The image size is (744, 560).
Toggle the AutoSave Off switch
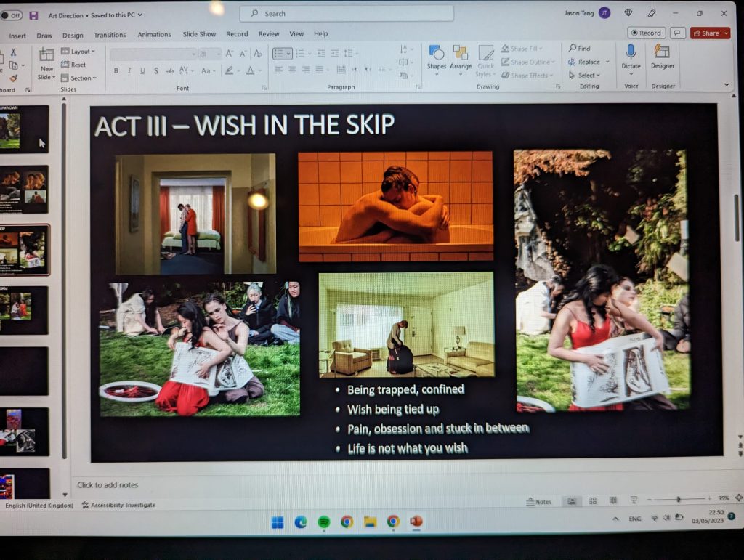[x=12, y=15]
